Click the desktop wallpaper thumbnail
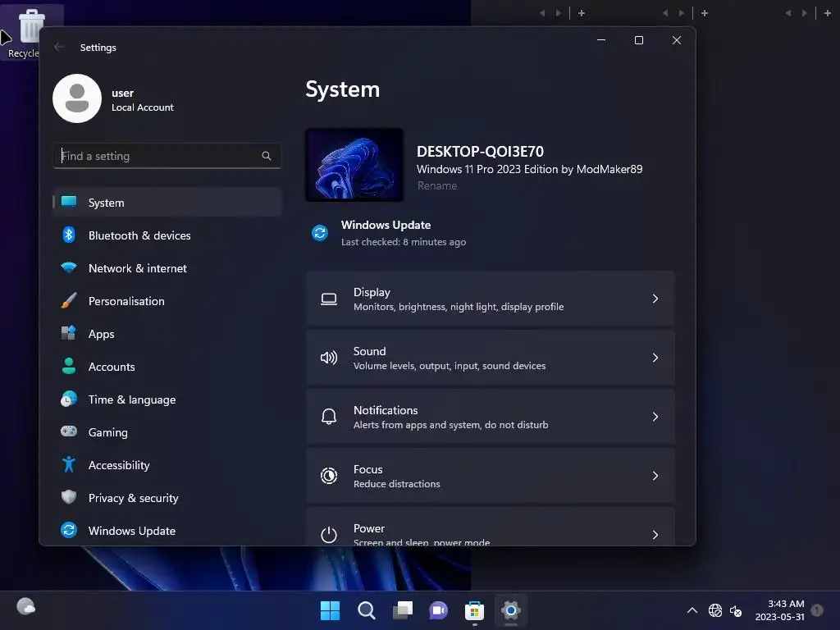The height and width of the screenshot is (630, 840). (354, 165)
